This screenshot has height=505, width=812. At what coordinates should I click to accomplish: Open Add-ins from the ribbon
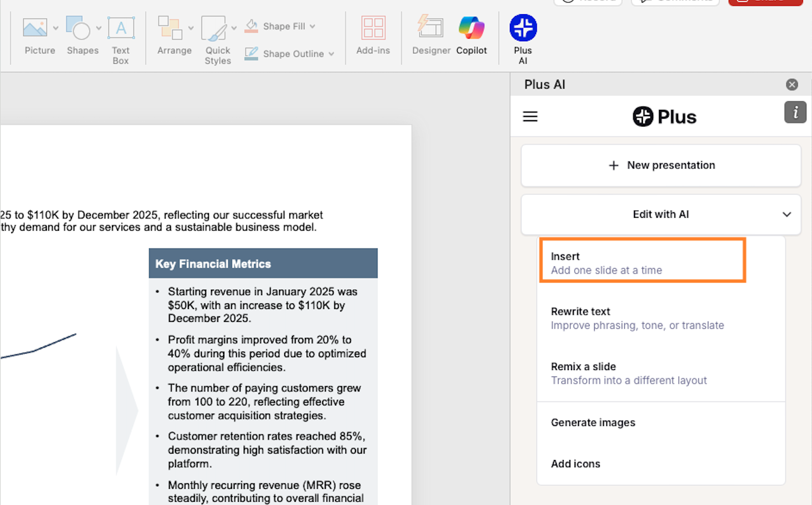click(x=374, y=37)
